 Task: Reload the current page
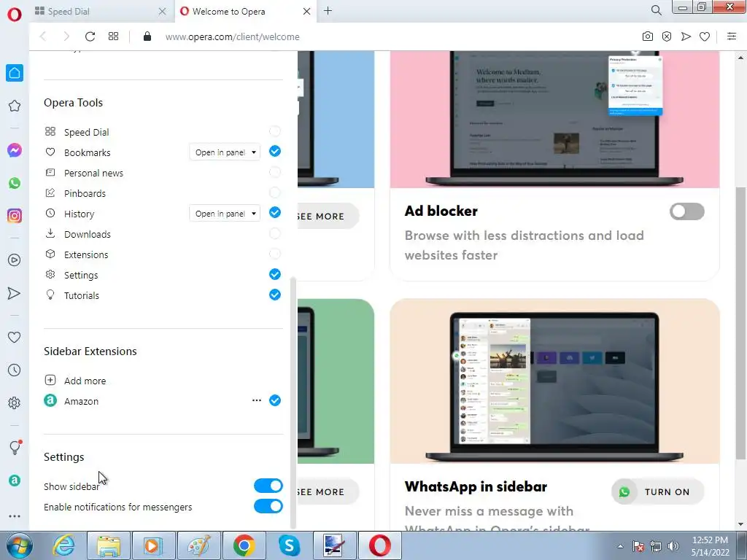[x=90, y=36]
